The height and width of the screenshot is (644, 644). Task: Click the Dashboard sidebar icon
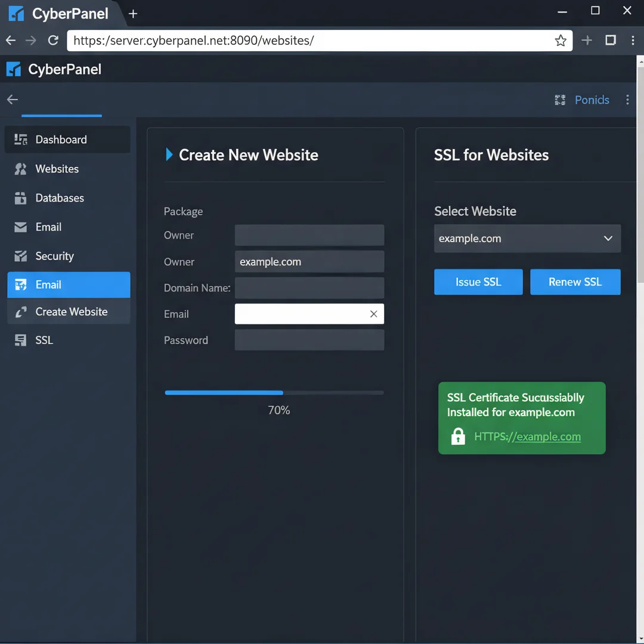[20, 140]
